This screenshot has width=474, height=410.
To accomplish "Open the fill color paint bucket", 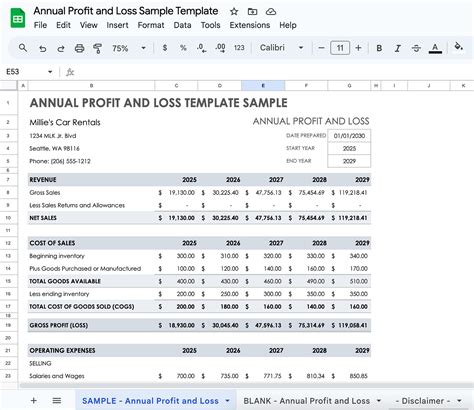I will click(459, 47).
